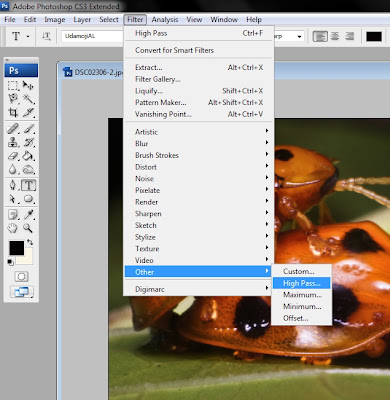Select the Sponge/Dodge tool
390x400 pixels.
coord(28,170)
